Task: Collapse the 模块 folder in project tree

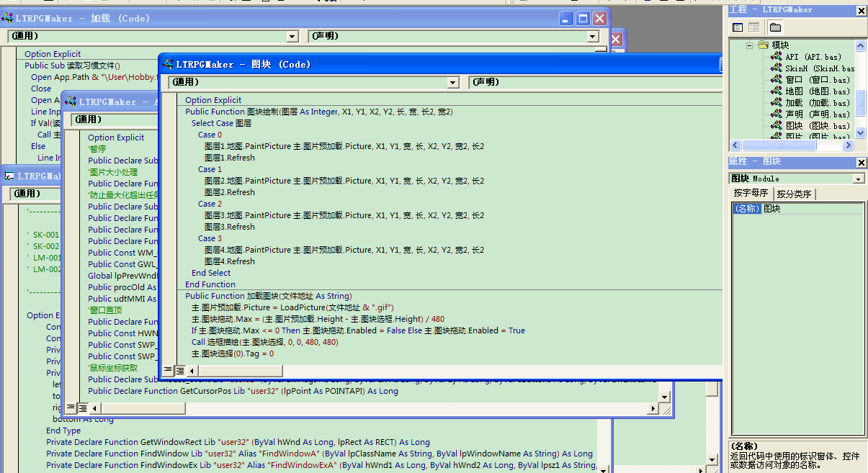Action: click(749, 45)
